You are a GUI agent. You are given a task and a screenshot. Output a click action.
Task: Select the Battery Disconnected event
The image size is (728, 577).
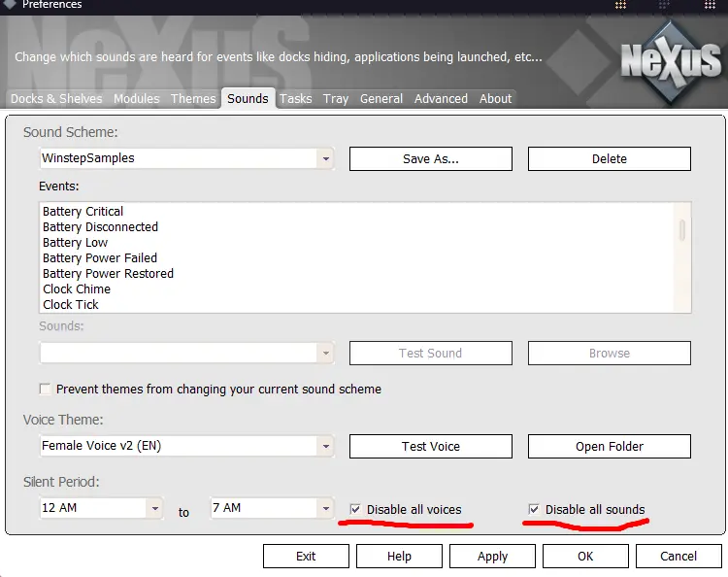click(100, 226)
